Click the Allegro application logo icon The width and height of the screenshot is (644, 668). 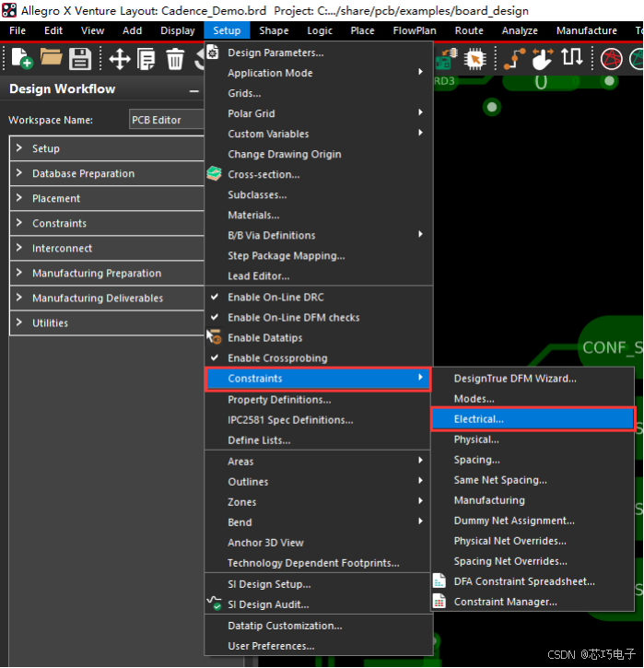[x=9, y=10]
